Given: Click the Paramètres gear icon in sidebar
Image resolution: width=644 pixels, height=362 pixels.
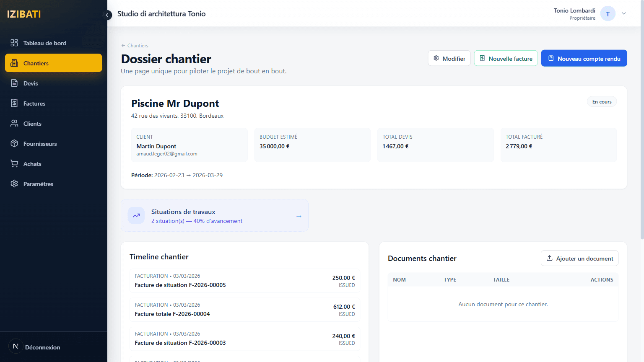Looking at the screenshot, I should click(14, 184).
